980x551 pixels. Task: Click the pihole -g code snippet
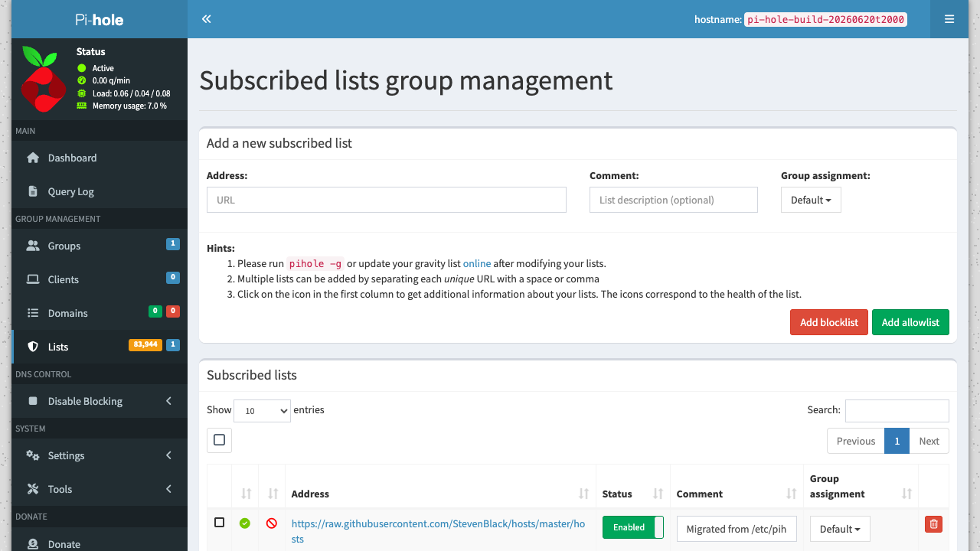point(315,263)
